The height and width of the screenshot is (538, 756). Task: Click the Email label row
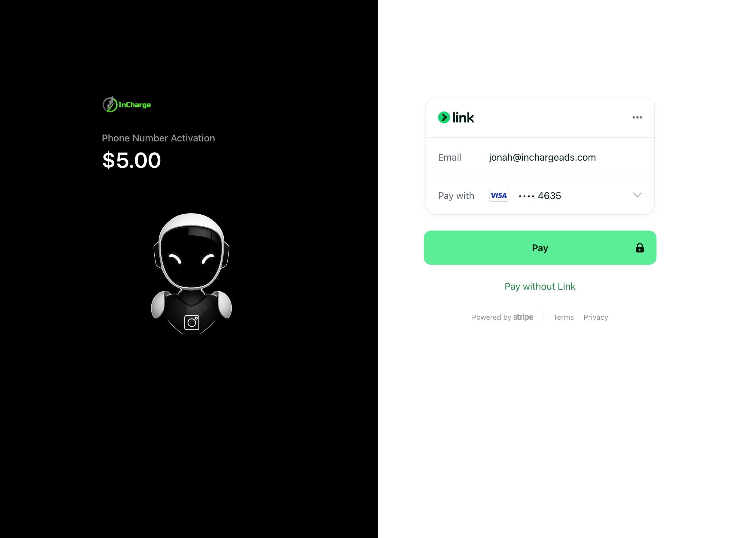click(x=540, y=157)
